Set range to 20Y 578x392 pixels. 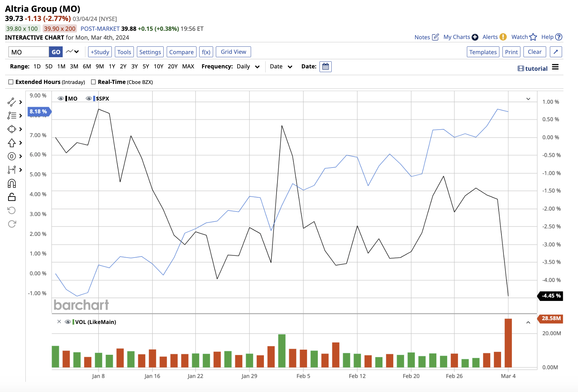172,66
